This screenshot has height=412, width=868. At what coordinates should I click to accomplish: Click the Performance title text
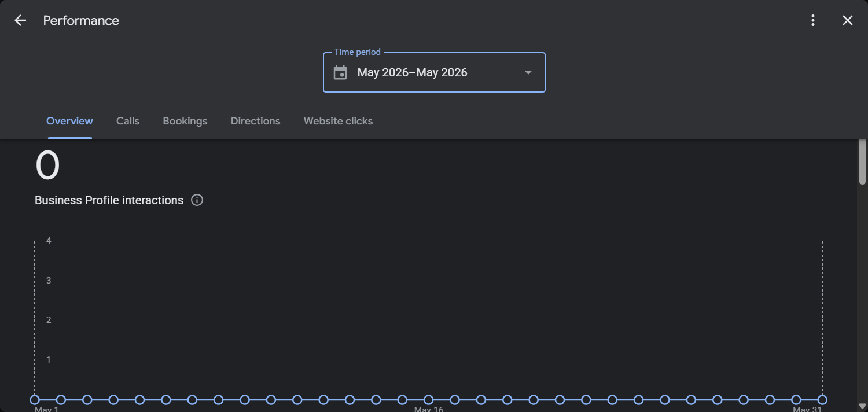pyautogui.click(x=81, y=20)
